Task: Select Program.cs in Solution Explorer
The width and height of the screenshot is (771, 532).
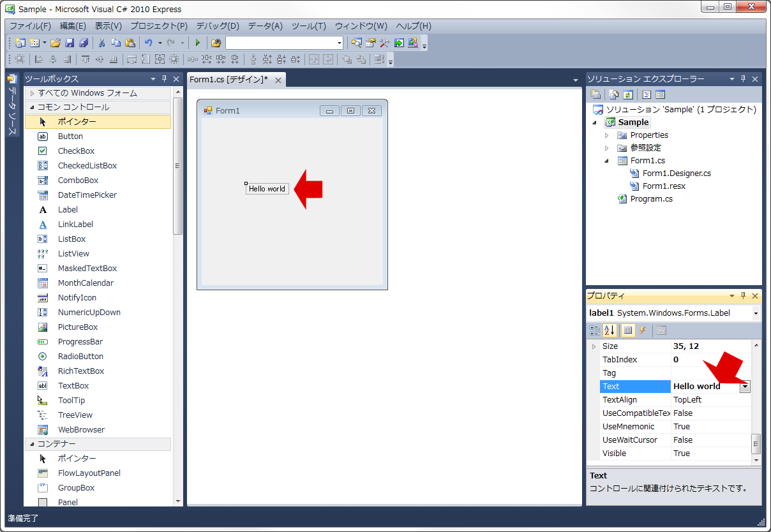Action: [x=651, y=199]
